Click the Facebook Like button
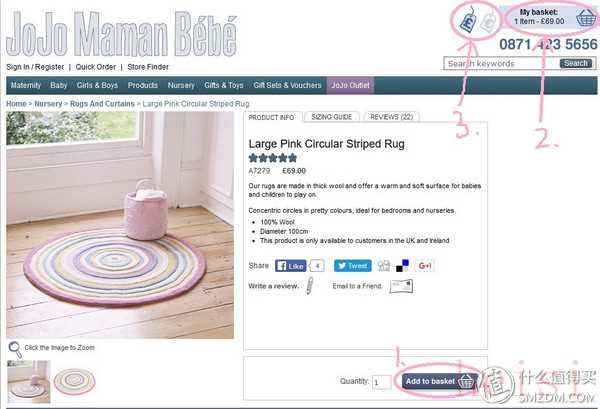Image resolution: width=600 pixels, height=409 pixels. pyautogui.click(x=290, y=266)
